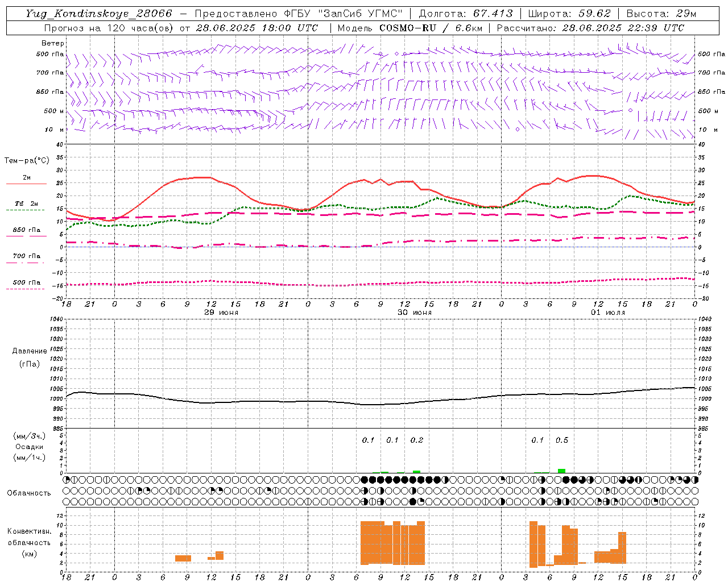Click the (км) unit label
The image size is (728, 582).
click(x=30, y=554)
